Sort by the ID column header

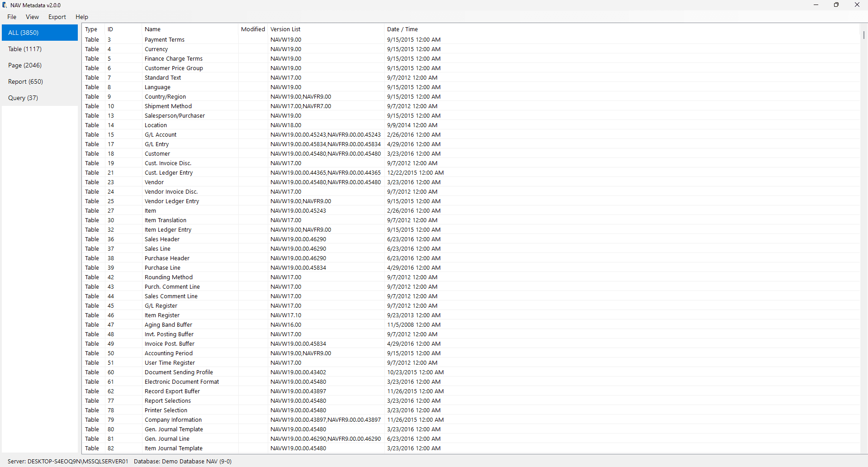pos(123,29)
